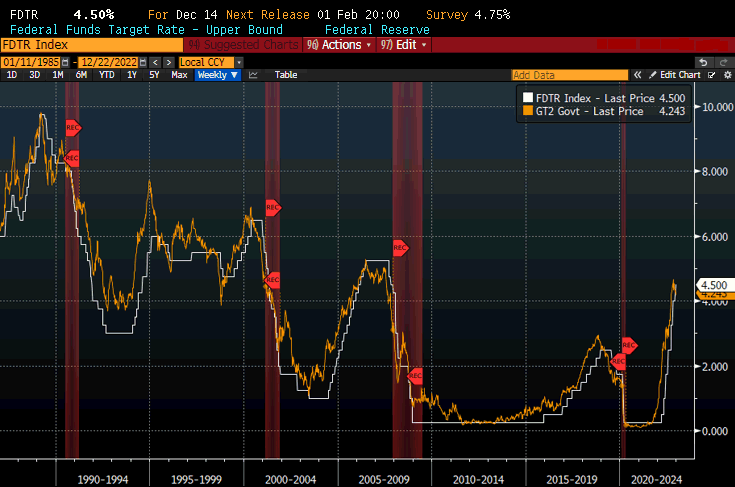Select the 1Y range tab
Viewport: 735px width, 487px height.
pos(132,75)
